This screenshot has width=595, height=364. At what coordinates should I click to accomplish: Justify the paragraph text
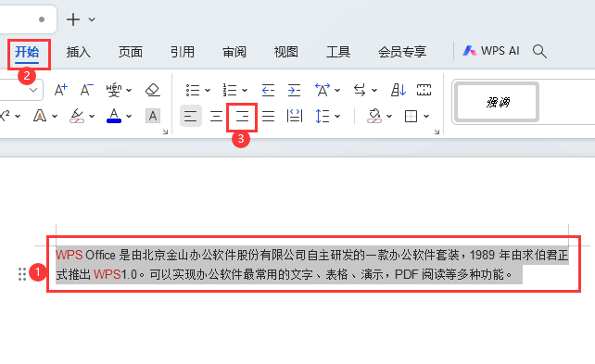coord(268,116)
